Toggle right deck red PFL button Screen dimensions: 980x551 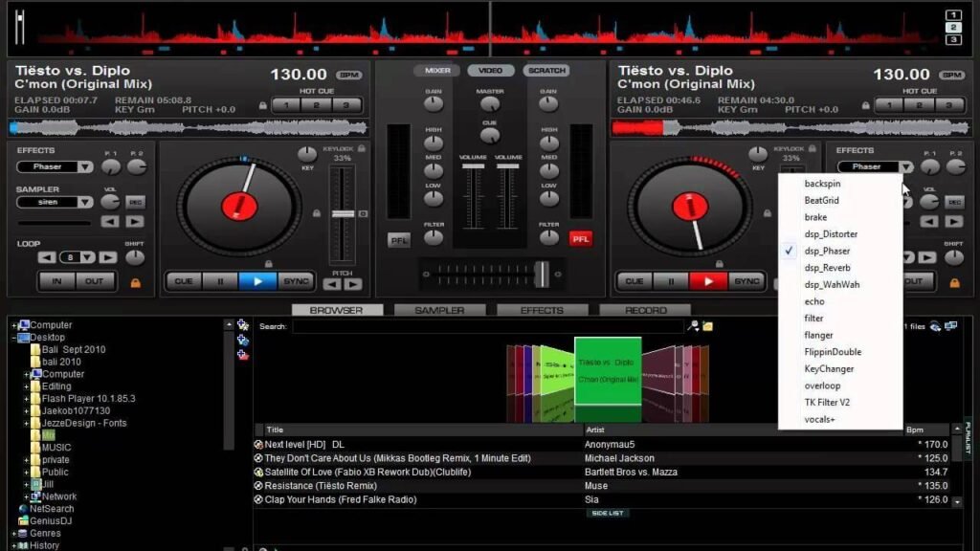581,239
